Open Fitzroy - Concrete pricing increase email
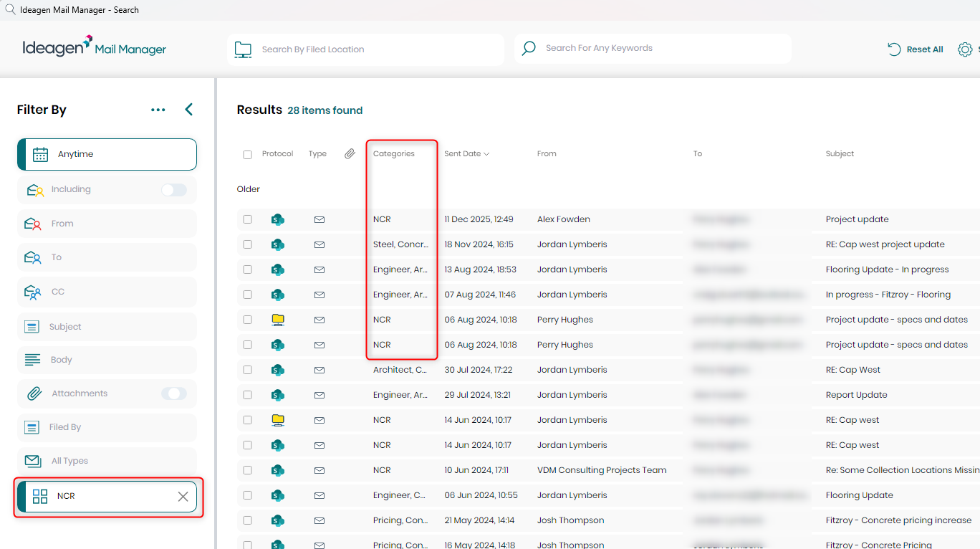Image resolution: width=980 pixels, height=549 pixels. (898, 520)
